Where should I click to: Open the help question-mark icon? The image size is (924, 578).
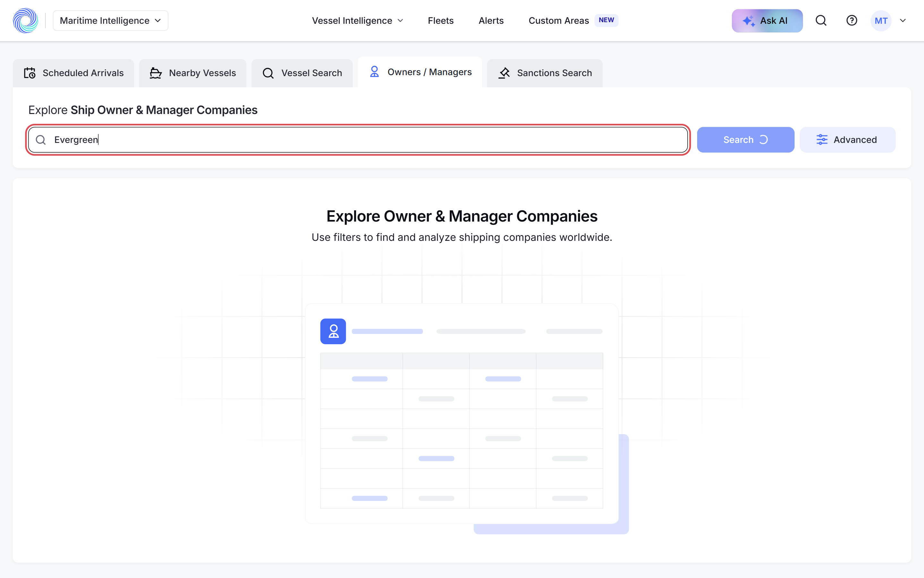point(851,21)
